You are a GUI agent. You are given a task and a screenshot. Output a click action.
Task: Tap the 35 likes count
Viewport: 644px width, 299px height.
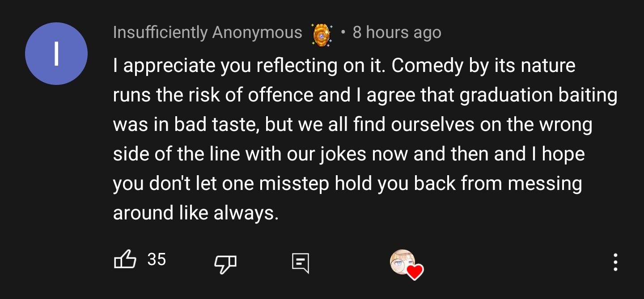pos(157,259)
